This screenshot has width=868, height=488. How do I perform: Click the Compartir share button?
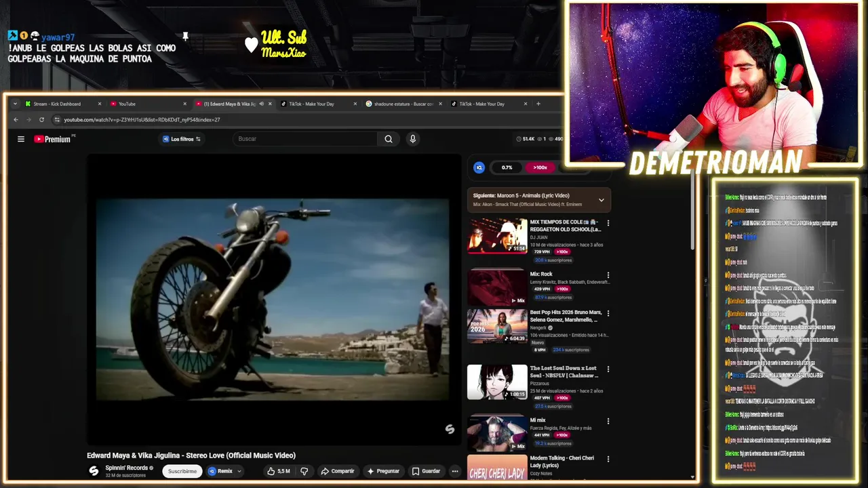tap(338, 471)
